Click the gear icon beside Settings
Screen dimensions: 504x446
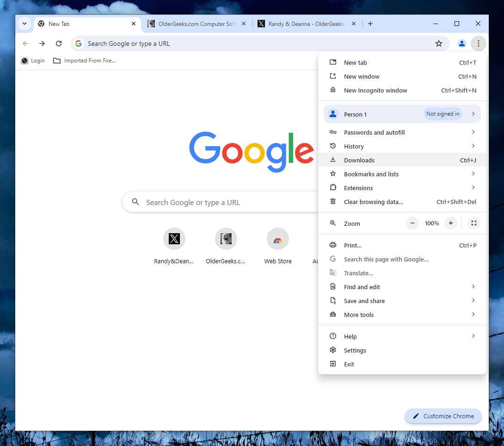[333, 350]
